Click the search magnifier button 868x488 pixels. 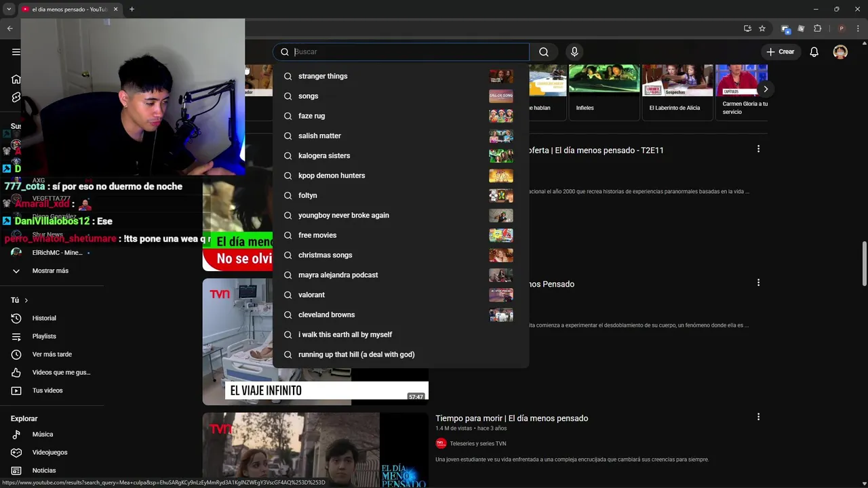544,52
